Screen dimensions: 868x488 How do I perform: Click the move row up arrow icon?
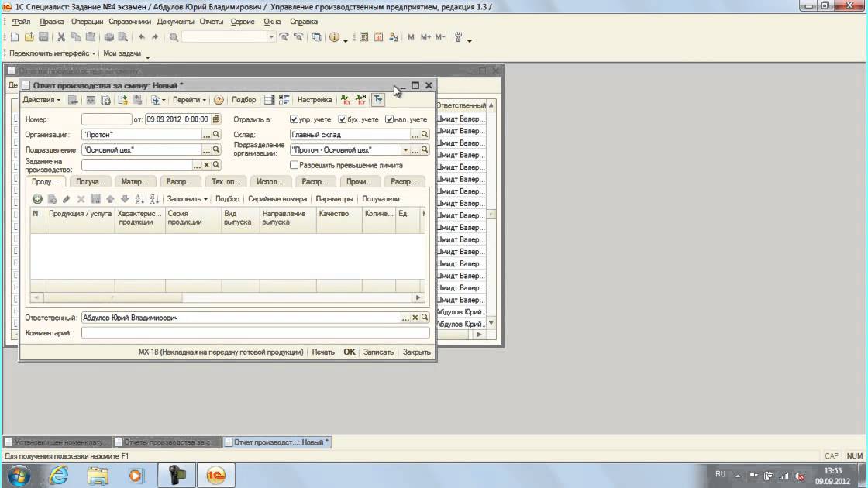(110, 199)
